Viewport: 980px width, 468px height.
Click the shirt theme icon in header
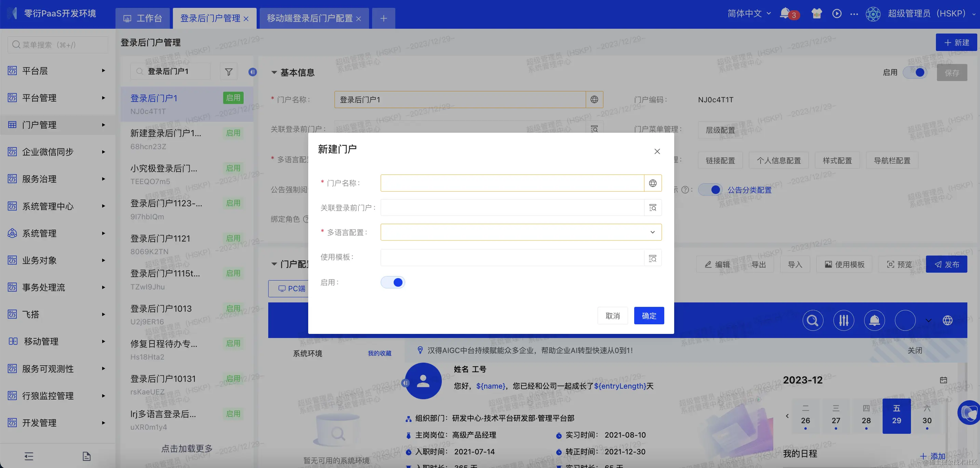tap(816, 13)
